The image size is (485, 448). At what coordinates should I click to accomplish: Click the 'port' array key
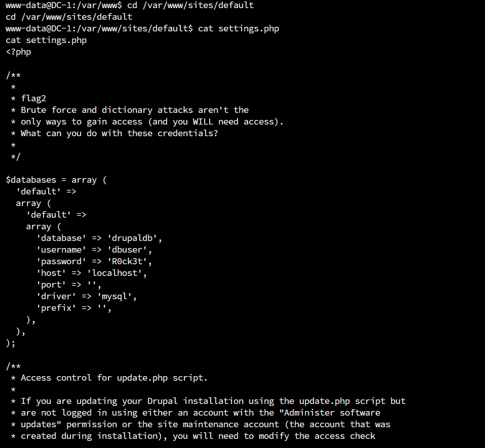click(x=51, y=284)
